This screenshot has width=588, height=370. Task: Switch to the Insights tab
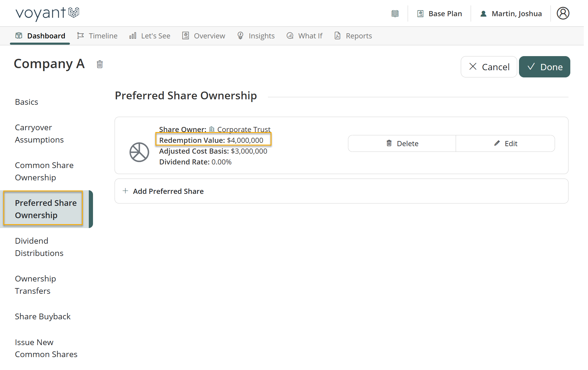(256, 36)
